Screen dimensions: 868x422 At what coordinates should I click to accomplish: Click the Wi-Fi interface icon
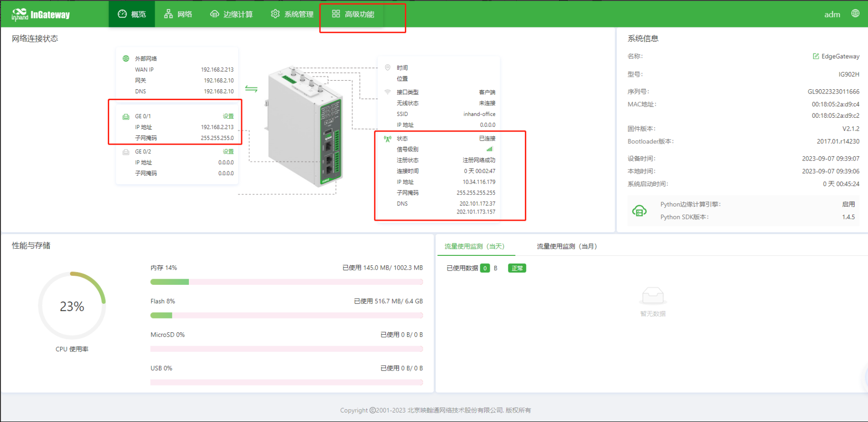(x=388, y=92)
